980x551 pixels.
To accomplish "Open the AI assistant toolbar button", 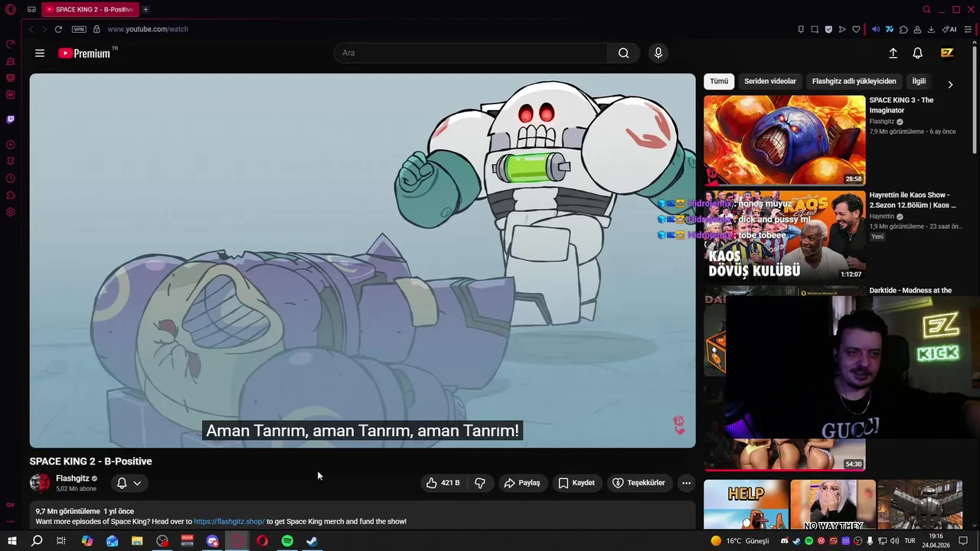I will pos(949,29).
